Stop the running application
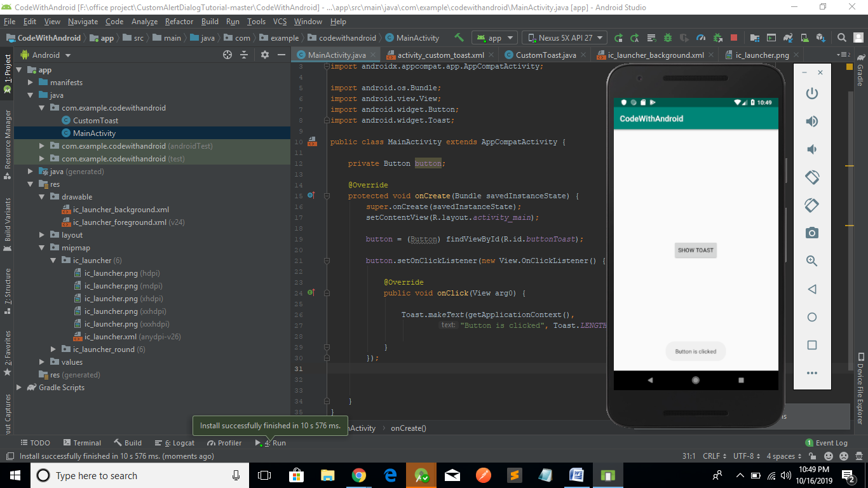868x488 pixels. [734, 37]
